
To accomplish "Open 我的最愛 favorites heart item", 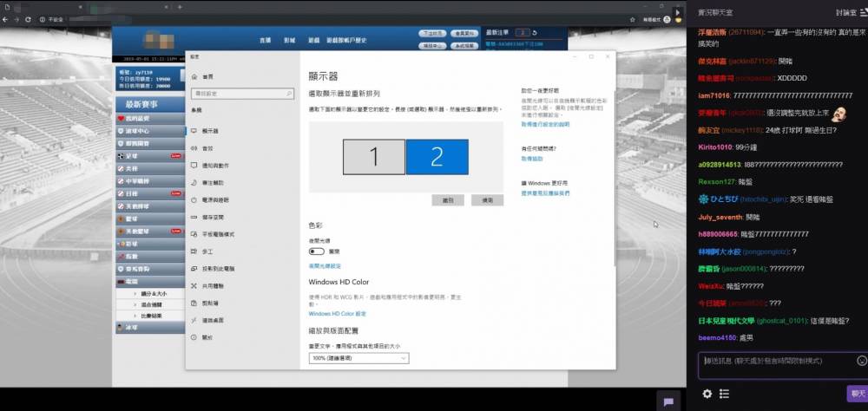I will pyautogui.click(x=150, y=119).
